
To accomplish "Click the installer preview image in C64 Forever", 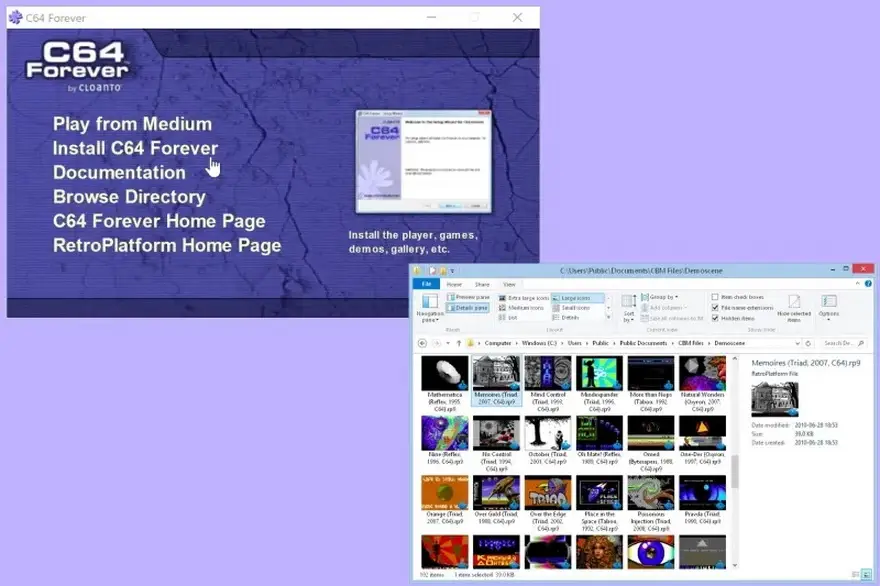I will 424,162.
